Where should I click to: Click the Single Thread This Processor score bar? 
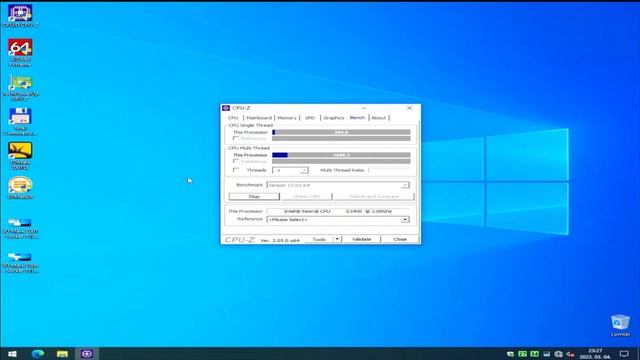pyautogui.click(x=341, y=132)
